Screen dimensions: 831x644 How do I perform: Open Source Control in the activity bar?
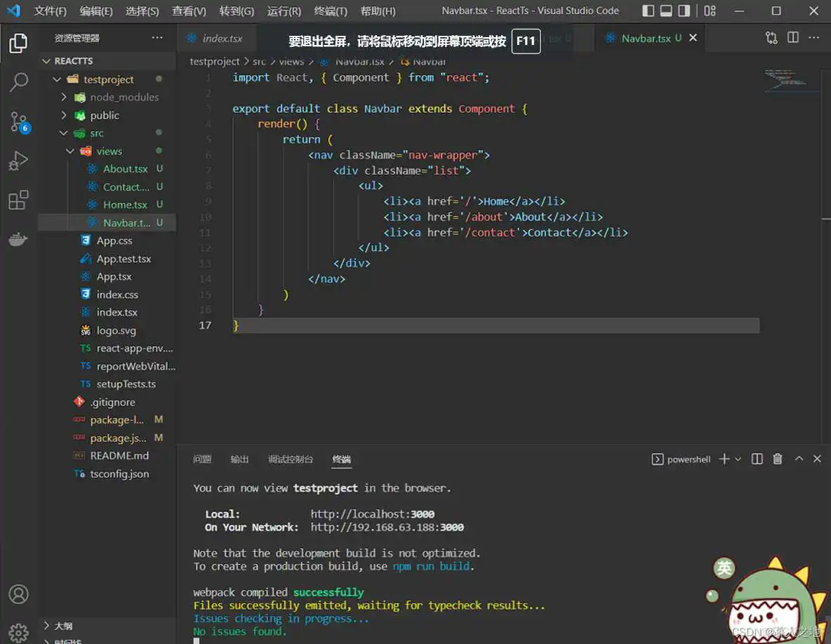coord(18,121)
